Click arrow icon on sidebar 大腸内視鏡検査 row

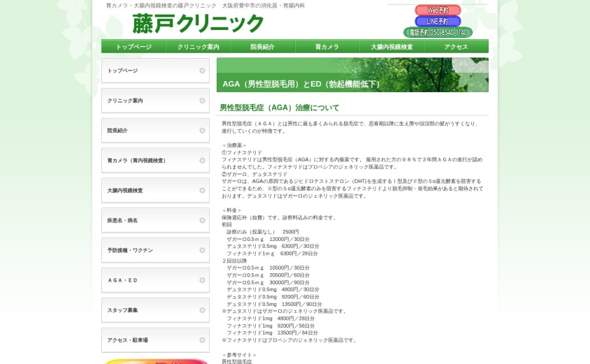click(203, 190)
